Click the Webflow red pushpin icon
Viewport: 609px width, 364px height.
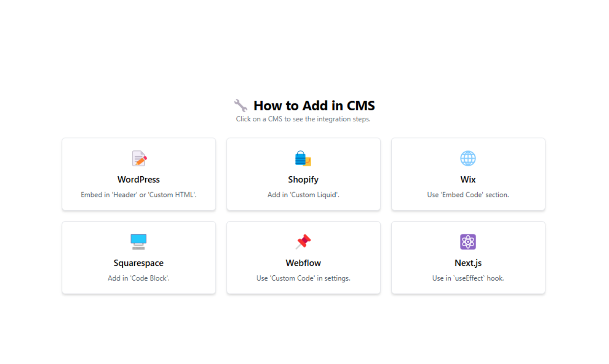(x=303, y=242)
